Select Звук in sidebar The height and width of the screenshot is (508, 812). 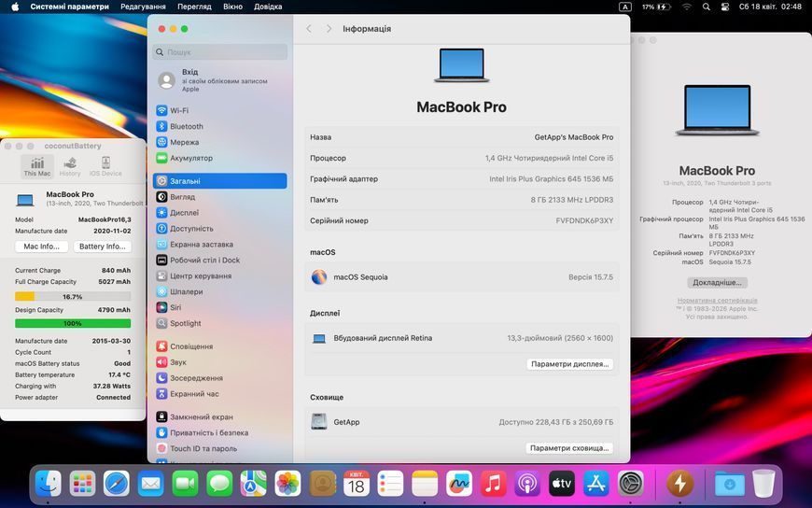(177, 362)
